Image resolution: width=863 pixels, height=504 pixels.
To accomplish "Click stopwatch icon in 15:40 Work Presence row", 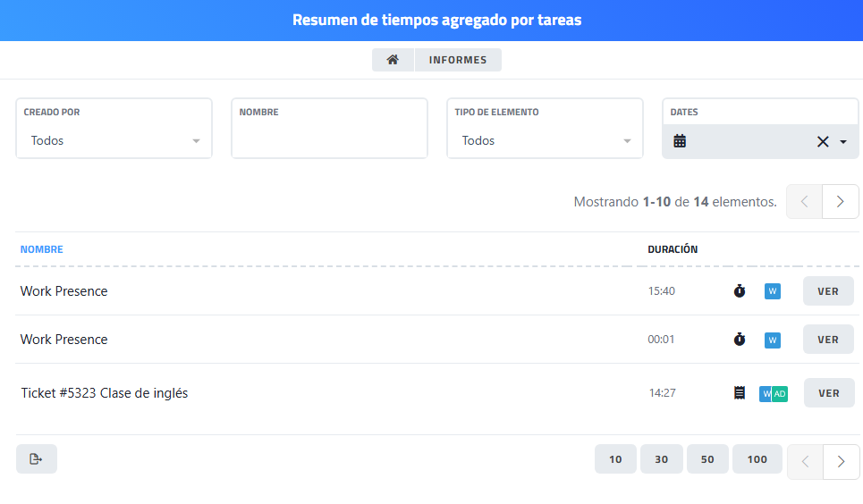I will [x=740, y=291].
